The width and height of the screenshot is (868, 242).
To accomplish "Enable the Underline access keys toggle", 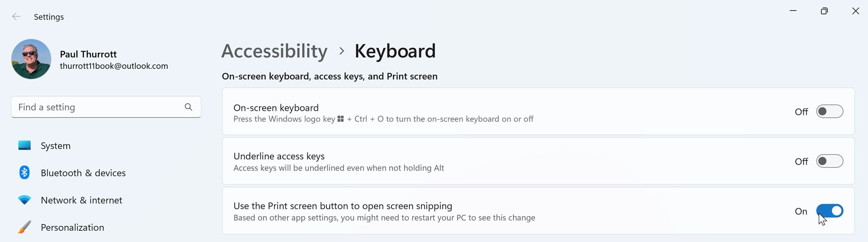I will 829,161.
